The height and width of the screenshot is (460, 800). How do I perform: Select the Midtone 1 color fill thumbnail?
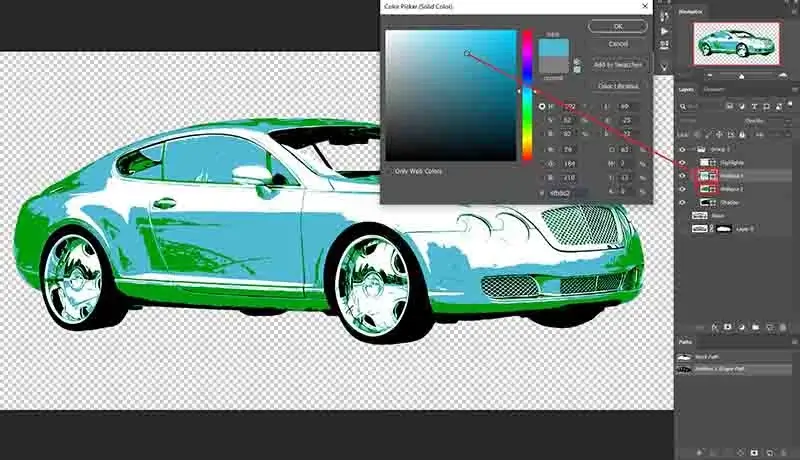(x=704, y=176)
